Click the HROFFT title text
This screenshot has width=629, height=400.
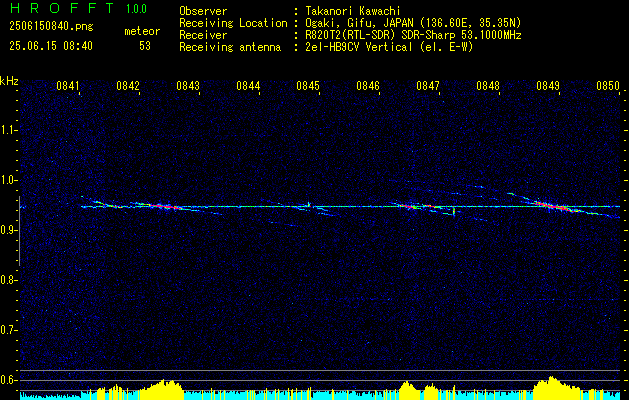pyautogui.click(x=62, y=8)
